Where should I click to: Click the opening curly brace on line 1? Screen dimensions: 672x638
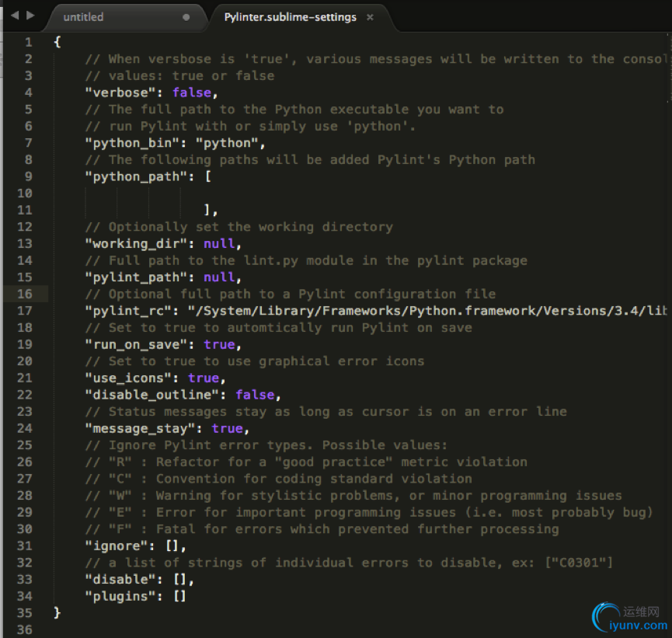tap(57, 43)
